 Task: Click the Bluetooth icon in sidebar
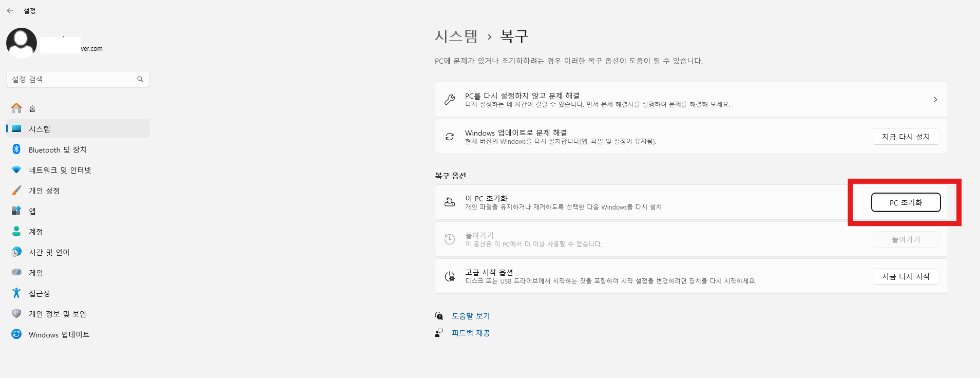pyautogui.click(x=16, y=149)
